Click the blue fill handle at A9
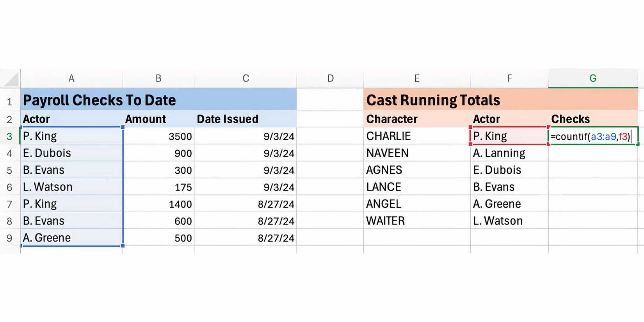 click(123, 246)
